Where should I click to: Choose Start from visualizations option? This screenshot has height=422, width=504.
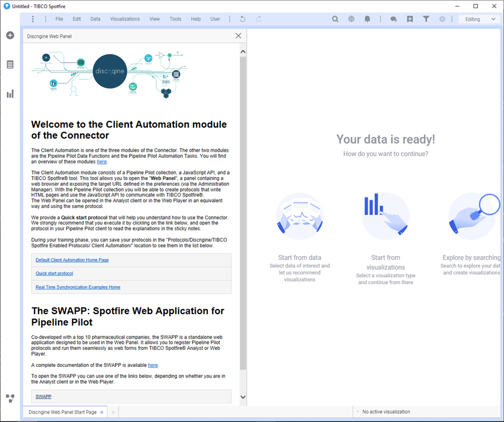(x=386, y=239)
